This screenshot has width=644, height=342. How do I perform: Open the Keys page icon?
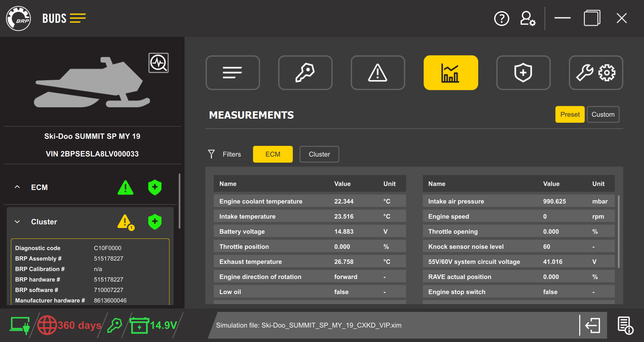305,73
